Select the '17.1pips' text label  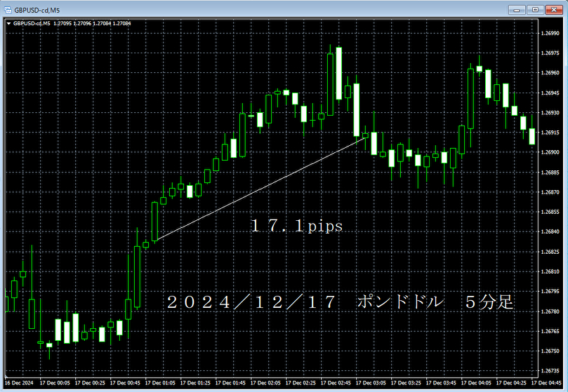pyautogui.click(x=297, y=226)
